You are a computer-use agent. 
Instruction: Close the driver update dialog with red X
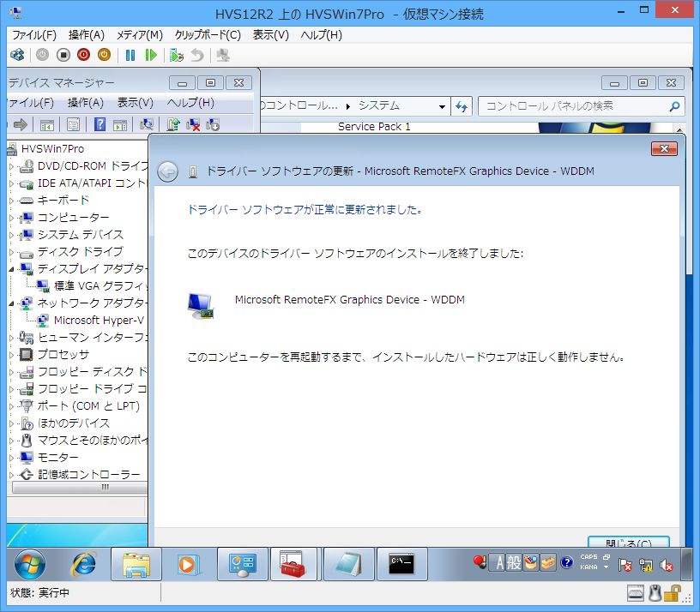tap(664, 148)
